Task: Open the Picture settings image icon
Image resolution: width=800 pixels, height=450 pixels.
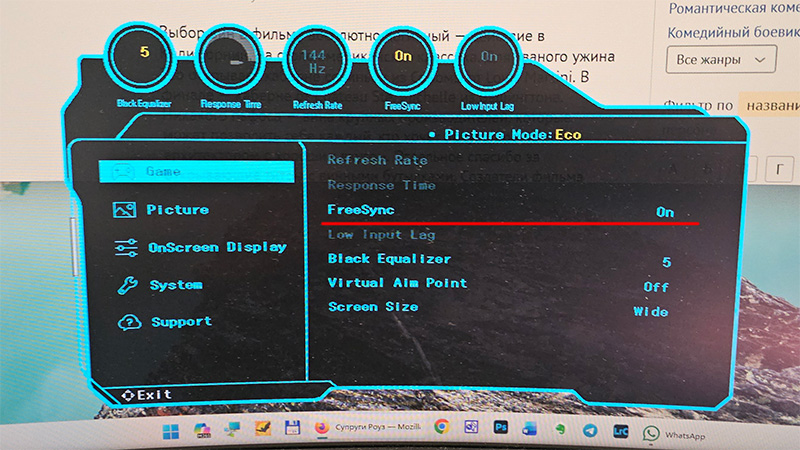Action: point(125,210)
